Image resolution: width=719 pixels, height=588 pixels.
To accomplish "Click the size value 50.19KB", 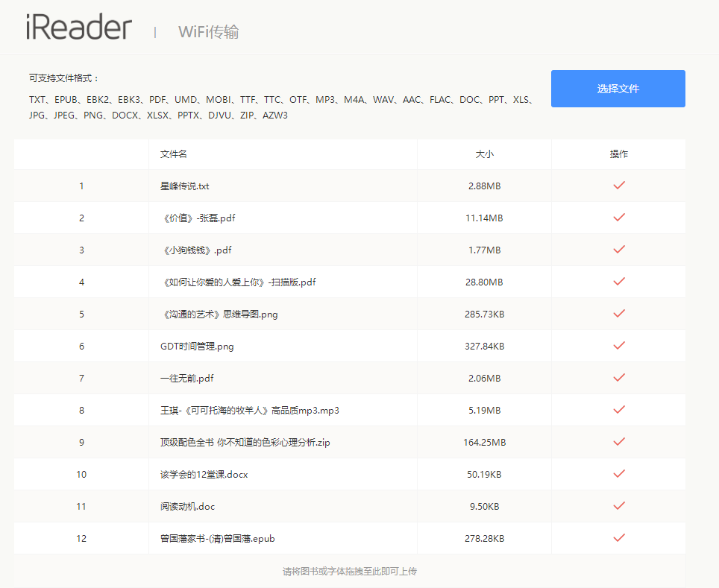I will click(484, 475).
